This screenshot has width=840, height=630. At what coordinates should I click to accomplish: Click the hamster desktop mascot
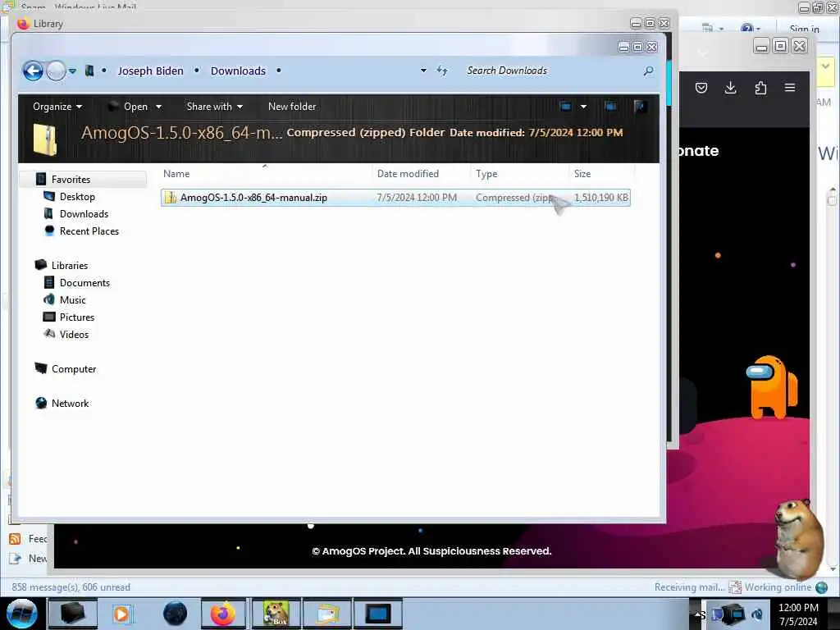[x=797, y=538]
